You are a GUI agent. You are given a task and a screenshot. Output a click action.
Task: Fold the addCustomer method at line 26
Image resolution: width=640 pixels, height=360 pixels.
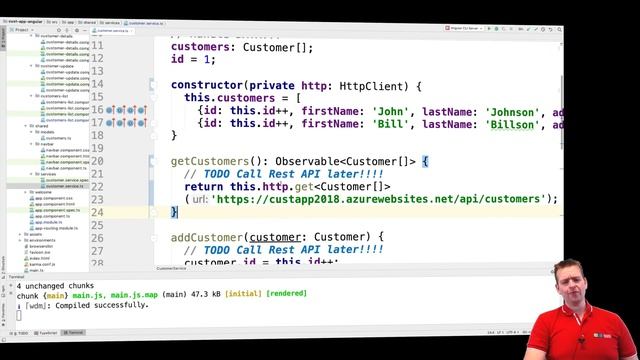coord(153,238)
